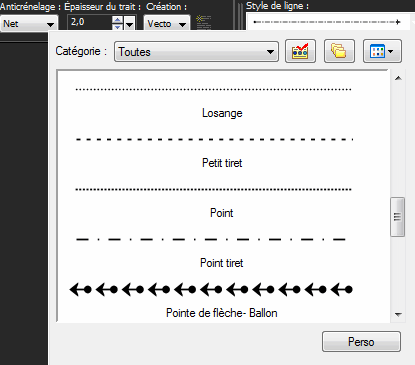Click the scrollbar up arrow
The width and height of the screenshot is (415, 365).
[x=398, y=78]
